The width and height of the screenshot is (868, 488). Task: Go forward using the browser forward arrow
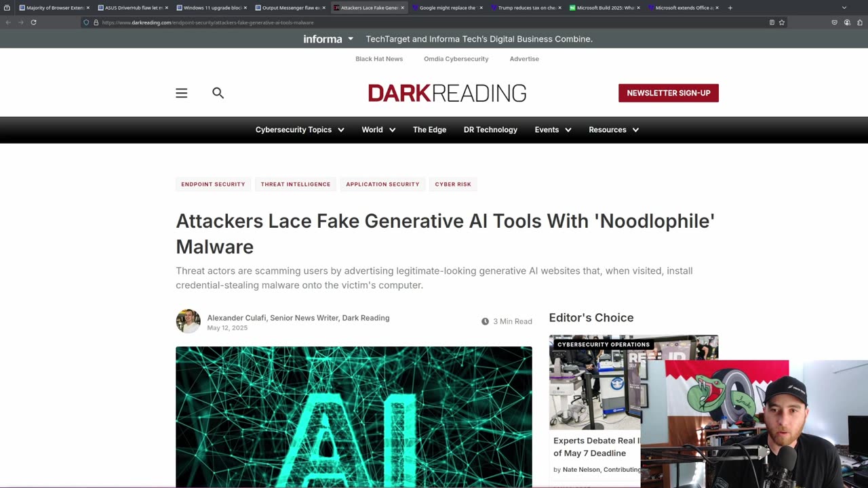20,22
